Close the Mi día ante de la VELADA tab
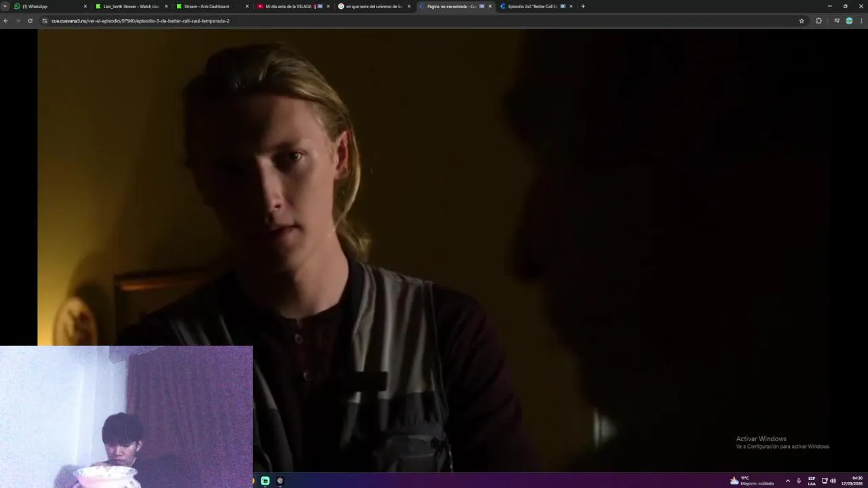The image size is (868, 488). [328, 6]
